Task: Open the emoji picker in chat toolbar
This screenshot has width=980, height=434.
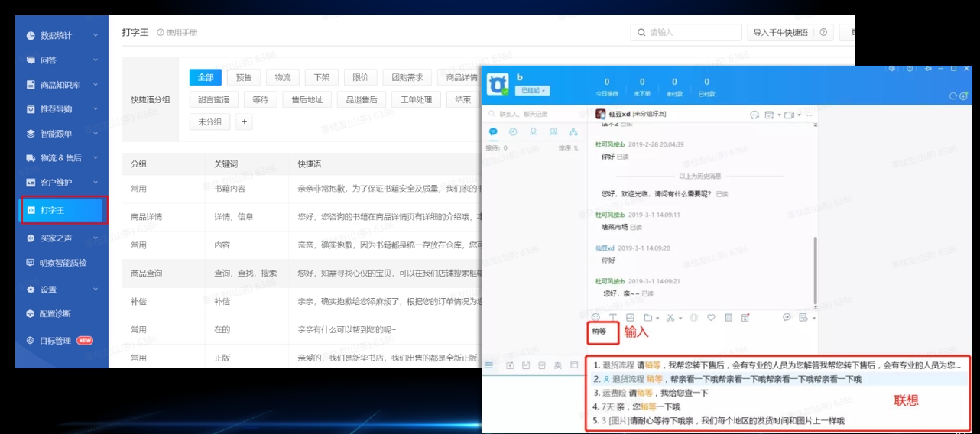Action: [596, 317]
